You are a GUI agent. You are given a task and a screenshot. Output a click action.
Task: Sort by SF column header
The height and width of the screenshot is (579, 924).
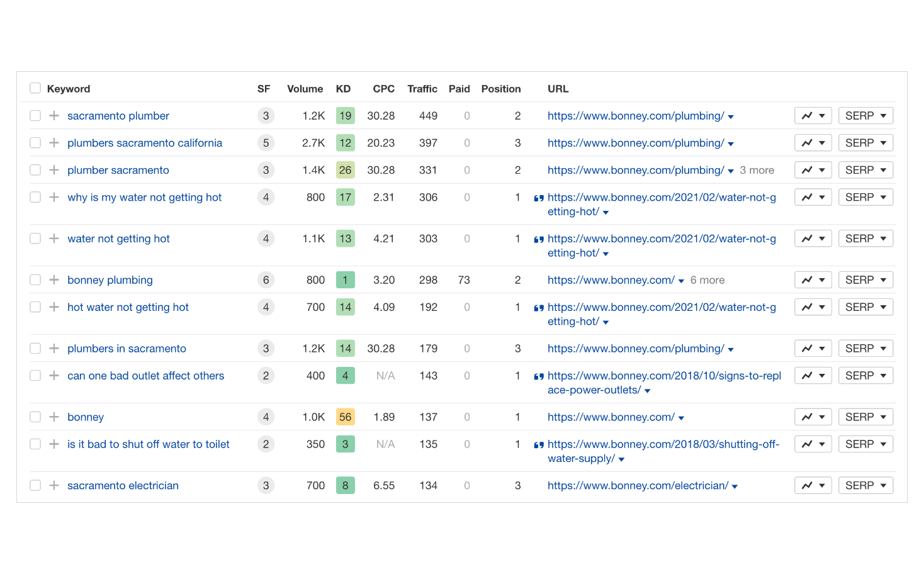[x=264, y=89]
